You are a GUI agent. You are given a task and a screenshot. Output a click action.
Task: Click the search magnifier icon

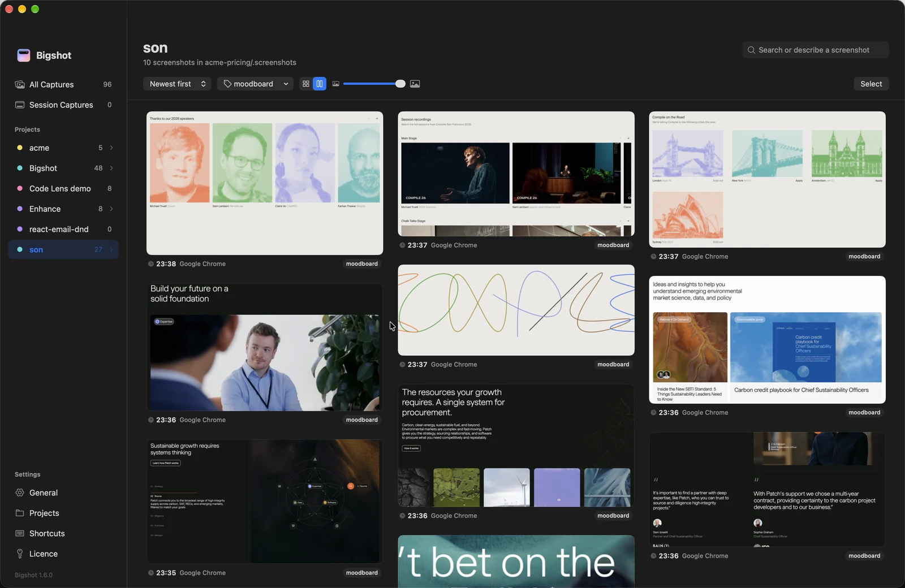pos(751,50)
